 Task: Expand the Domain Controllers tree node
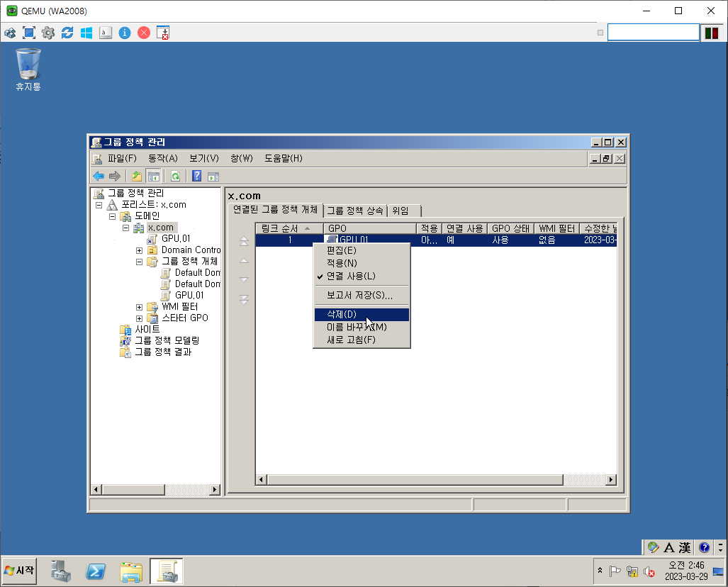pos(139,250)
